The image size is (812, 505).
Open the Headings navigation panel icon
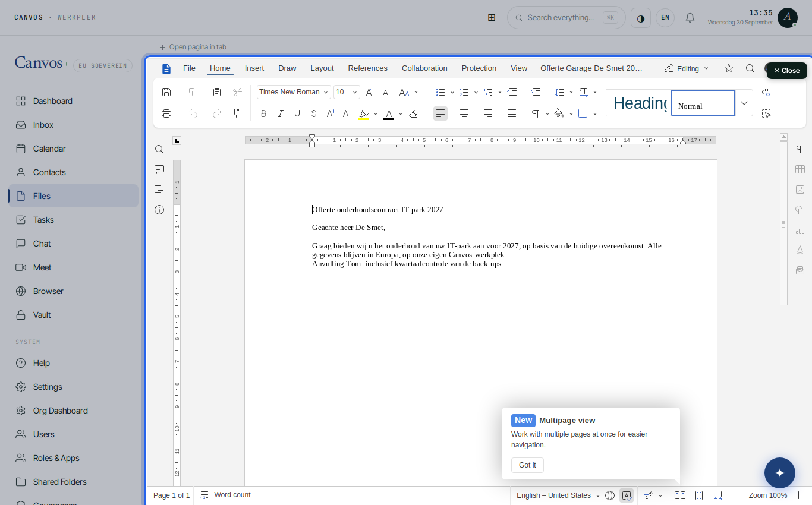pyautogui.click(x=159, y=190)
